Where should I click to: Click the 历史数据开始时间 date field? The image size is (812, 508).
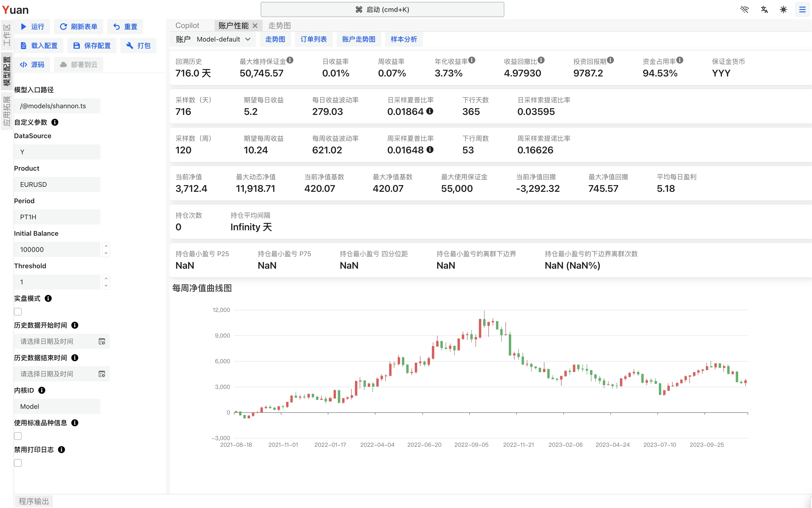click(x=62, y=341)
